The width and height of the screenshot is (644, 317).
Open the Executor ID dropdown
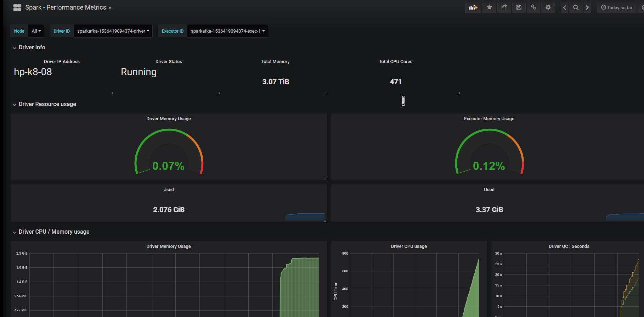227,31
